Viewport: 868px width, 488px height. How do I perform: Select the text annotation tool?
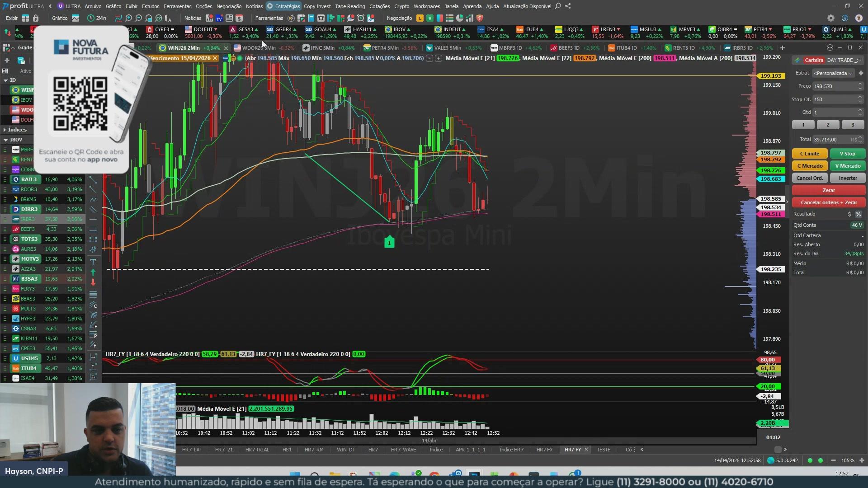pos(93,262)
